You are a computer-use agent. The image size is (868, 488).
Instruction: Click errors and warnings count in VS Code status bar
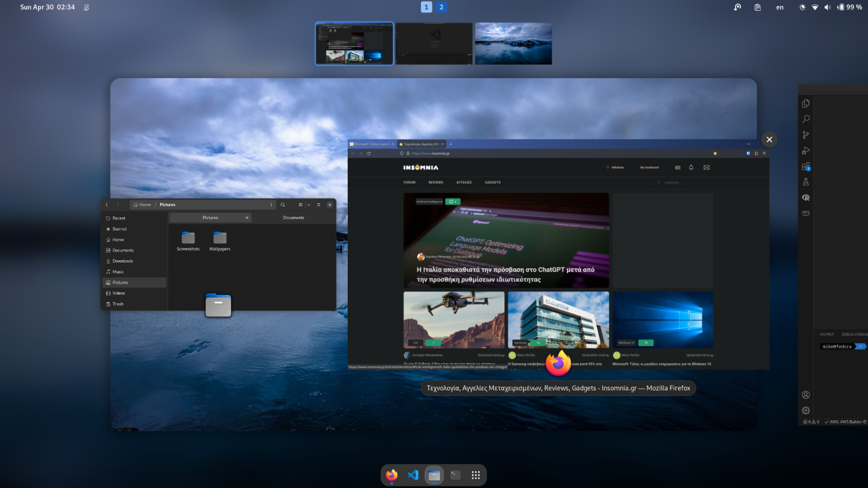coord(811,422)
